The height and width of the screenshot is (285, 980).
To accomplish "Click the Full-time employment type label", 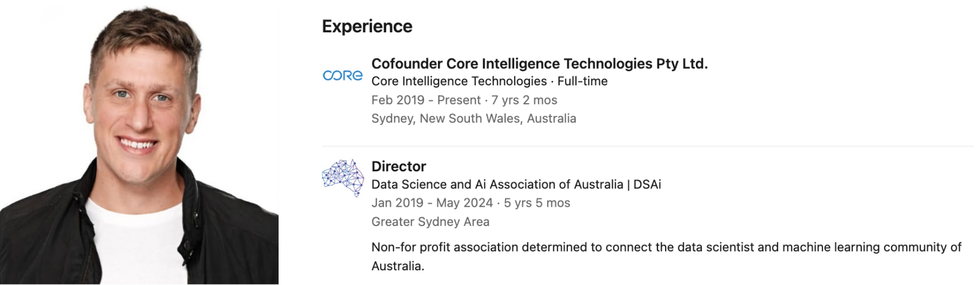I will (582, 81).
